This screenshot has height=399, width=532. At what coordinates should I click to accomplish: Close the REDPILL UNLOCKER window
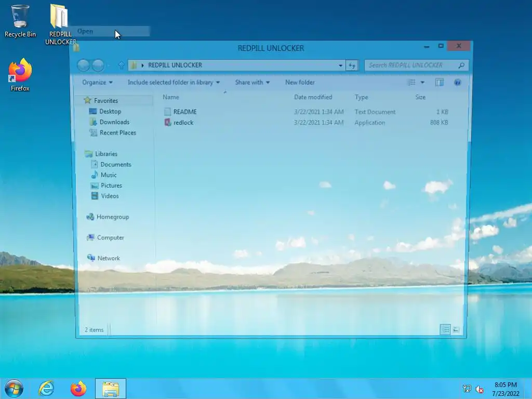click(459, 46)
